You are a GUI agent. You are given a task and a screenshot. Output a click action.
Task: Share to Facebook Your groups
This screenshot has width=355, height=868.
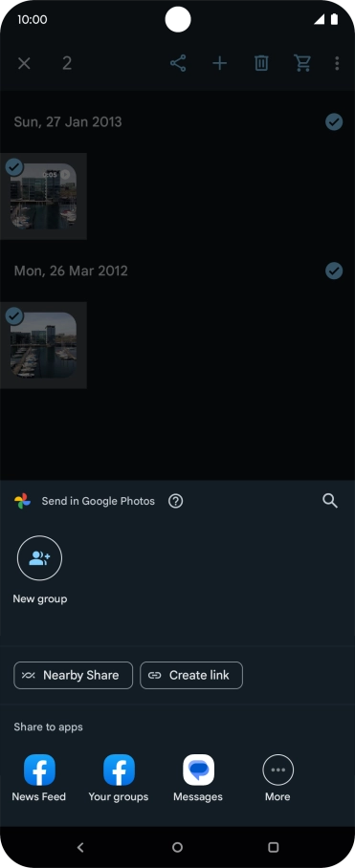click(x=119, y=778)
